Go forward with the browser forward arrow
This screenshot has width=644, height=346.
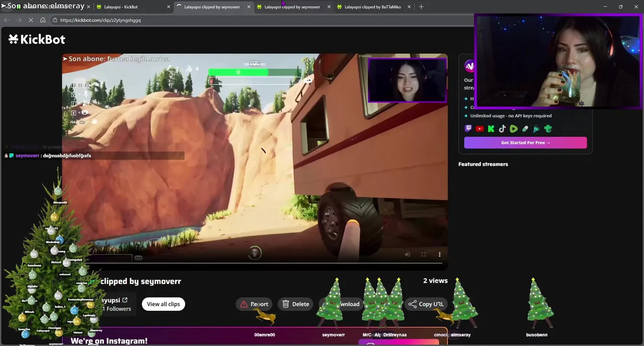click(19, 20)
